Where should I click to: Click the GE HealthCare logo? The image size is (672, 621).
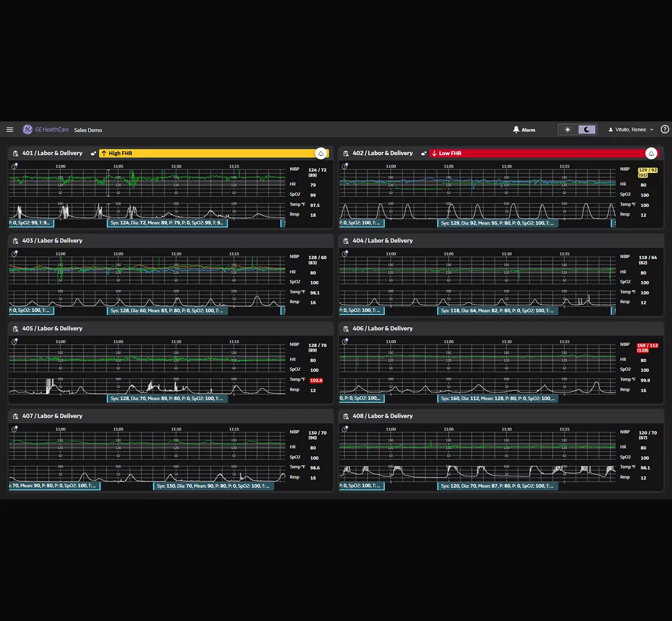(x=46, y=130)
